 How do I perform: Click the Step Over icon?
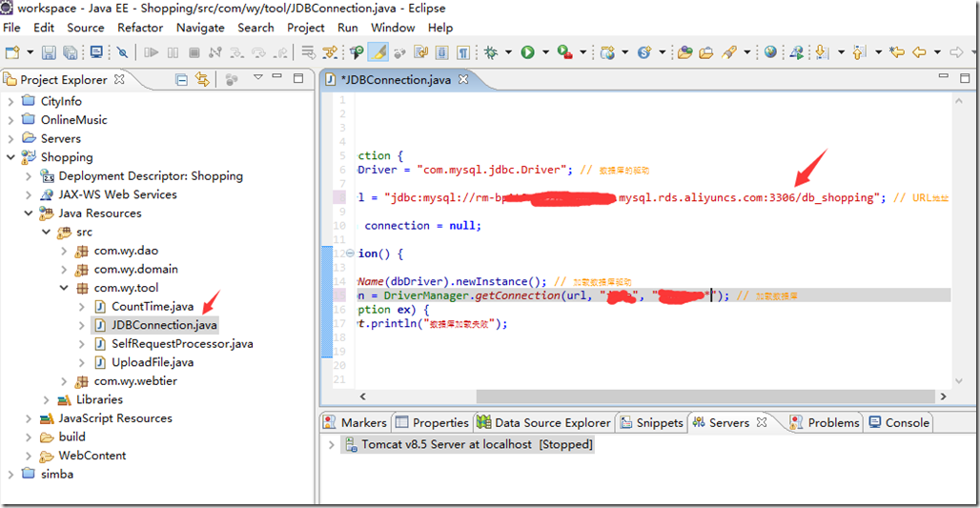[x=258, y=52]
